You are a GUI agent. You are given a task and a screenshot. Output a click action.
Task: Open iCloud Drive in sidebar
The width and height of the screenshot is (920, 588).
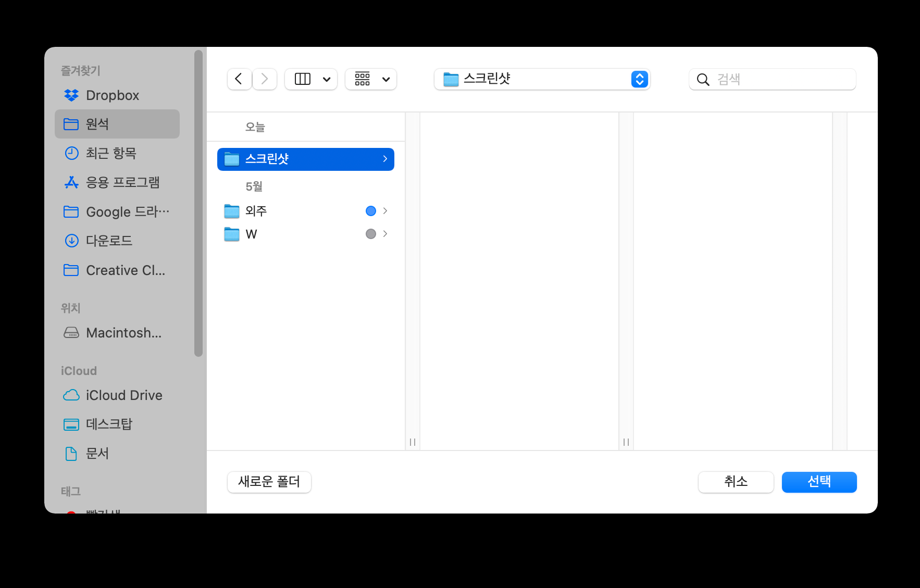tap(117, 395)
